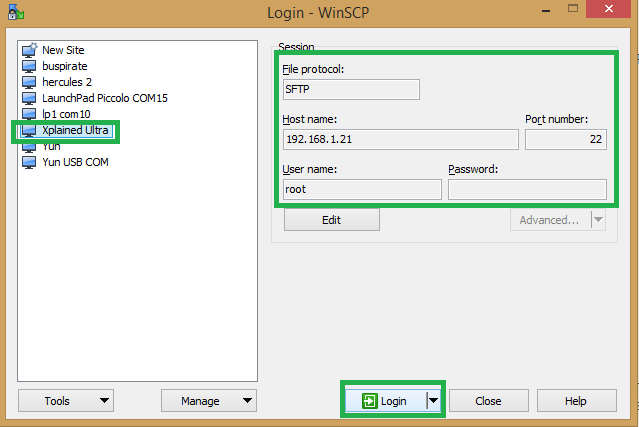Expand the Login button dropdown arrow
This screenshot has height=427, width=639.
coord(433,401)
